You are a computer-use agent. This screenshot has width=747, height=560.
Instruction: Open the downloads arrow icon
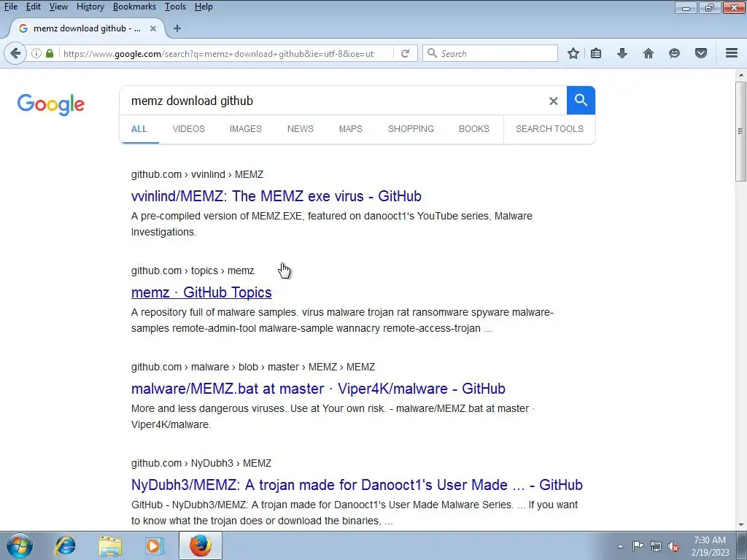pyautogui.click(x=622, y=53)
